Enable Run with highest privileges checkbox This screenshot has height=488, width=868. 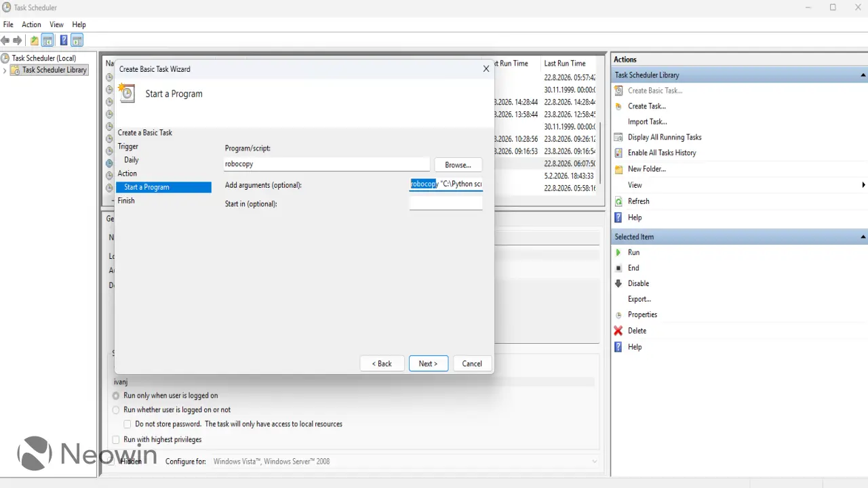(x=116, y=440)
